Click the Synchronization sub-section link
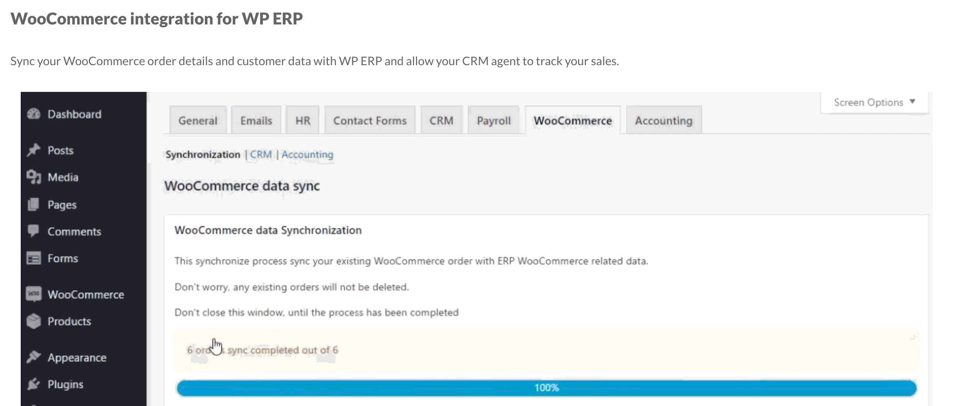The image size is (980, 406). (x=203, y=154)
